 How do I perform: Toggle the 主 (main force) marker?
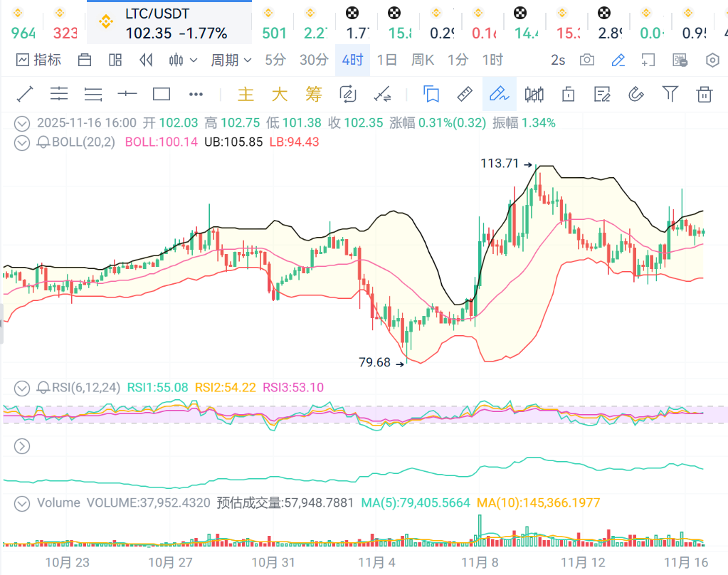246,93
